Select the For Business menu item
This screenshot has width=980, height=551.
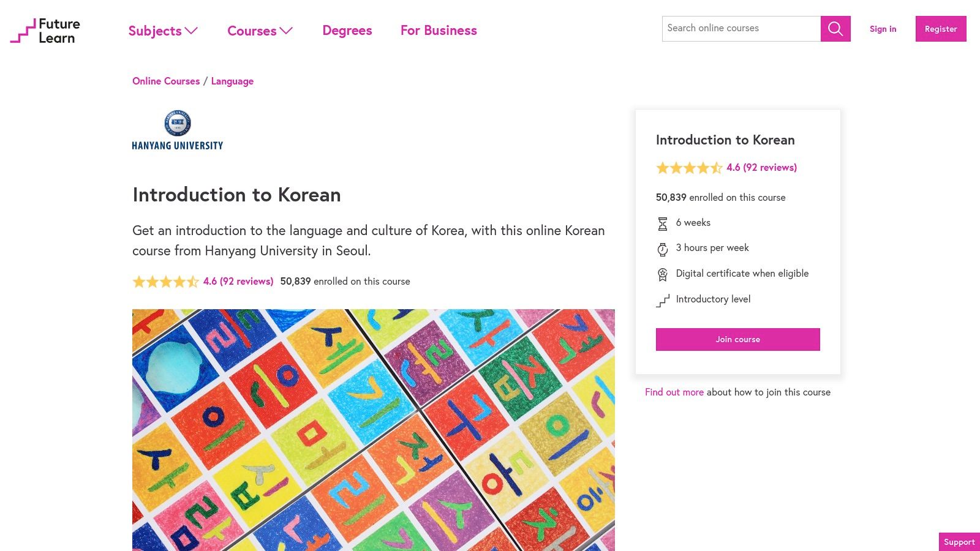pos(439,31)
